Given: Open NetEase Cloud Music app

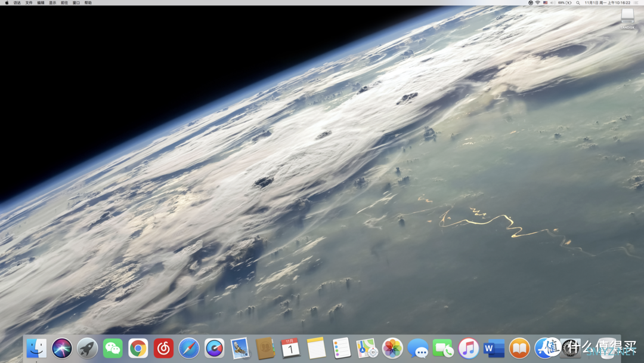Looking at the screenshot, I should (163, 349).
